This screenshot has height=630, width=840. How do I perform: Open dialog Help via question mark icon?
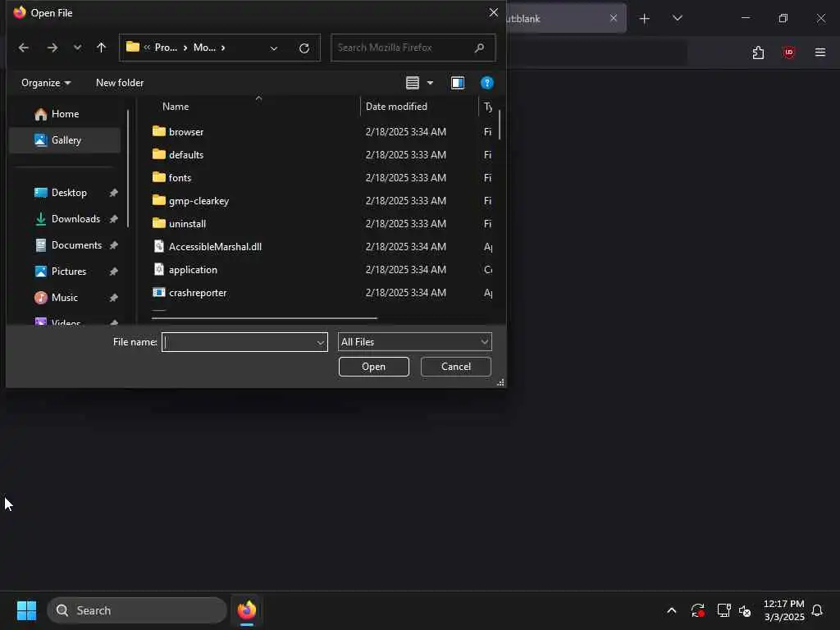[x=487, y=83]
